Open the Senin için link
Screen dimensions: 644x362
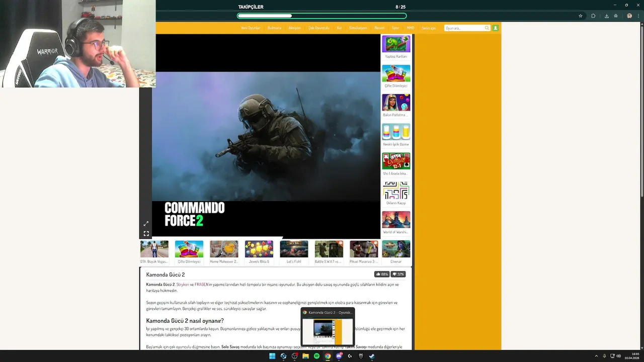point(429,28)
